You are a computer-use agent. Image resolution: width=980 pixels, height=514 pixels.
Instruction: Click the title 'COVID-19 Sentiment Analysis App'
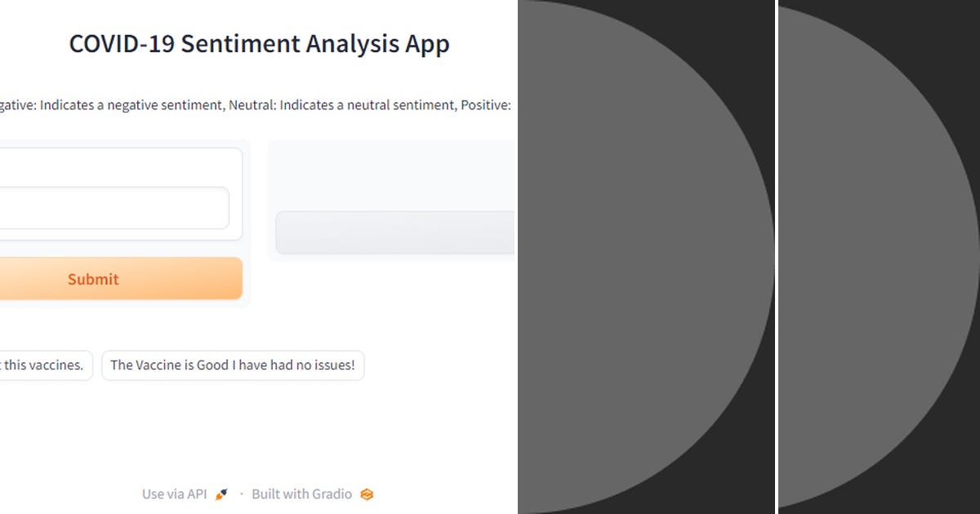(259, 43)
